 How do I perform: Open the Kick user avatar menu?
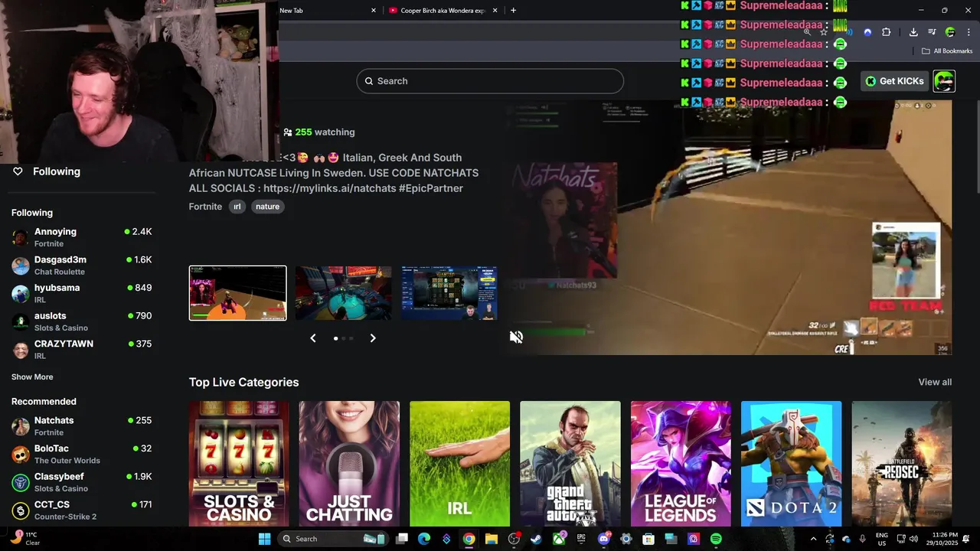pyautogui.click(x=944, y=81)
